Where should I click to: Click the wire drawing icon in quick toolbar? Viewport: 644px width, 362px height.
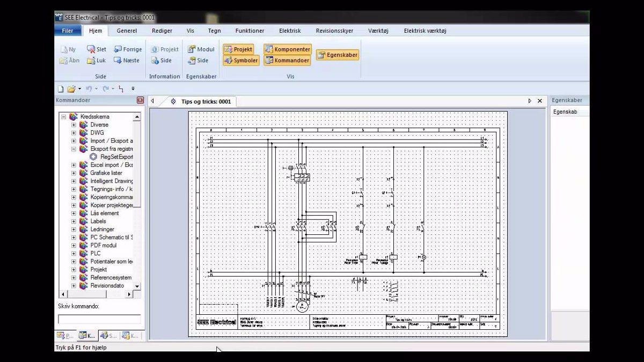[121, 89]
